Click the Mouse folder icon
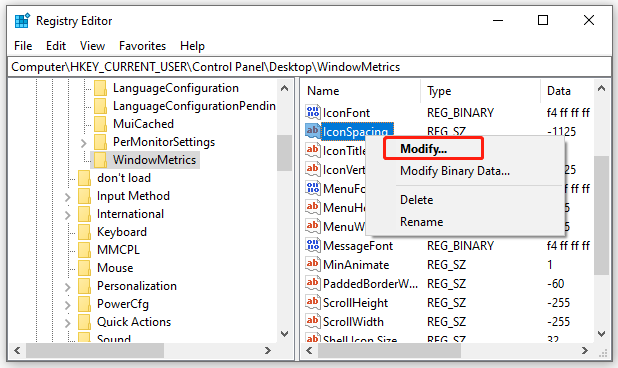 pos(84,268)
